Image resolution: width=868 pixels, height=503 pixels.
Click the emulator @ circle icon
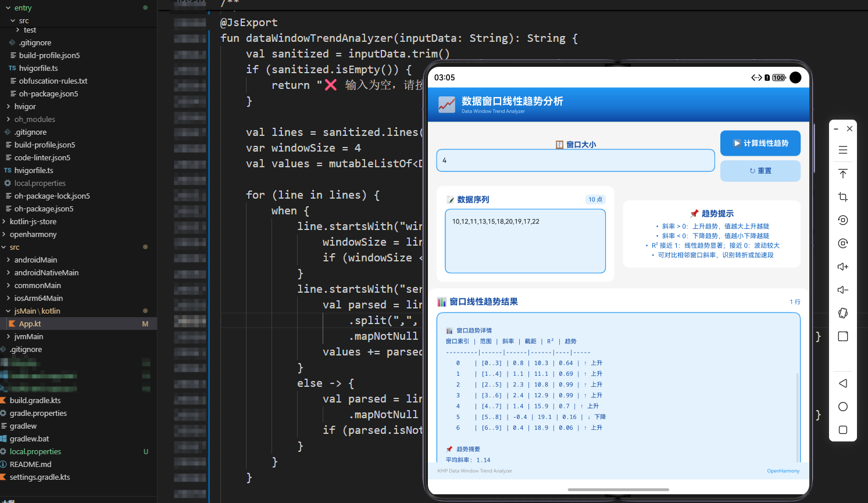click(843, 243)
